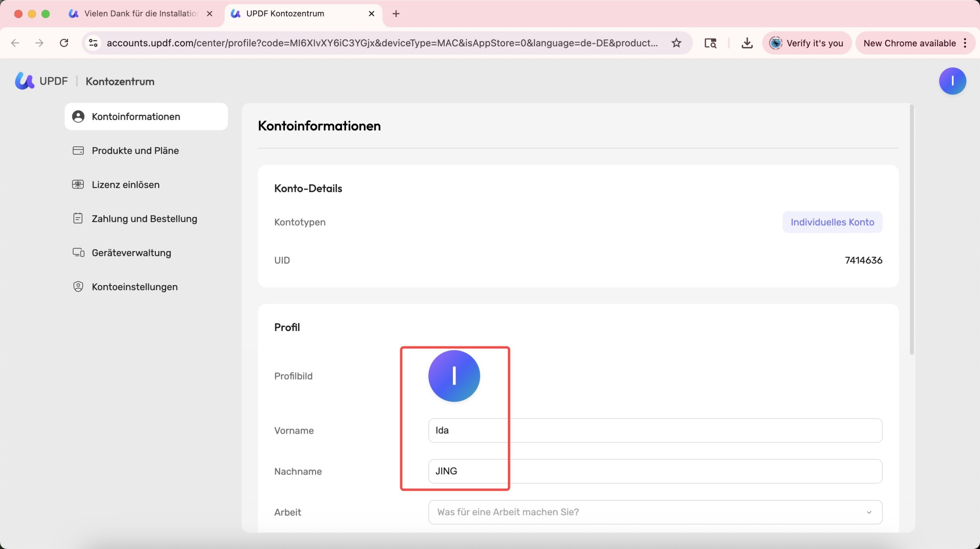The height and width of the screenshot is (549, 980).
Task: Open the Chrome downloads icon
Action: click(747, 43)
